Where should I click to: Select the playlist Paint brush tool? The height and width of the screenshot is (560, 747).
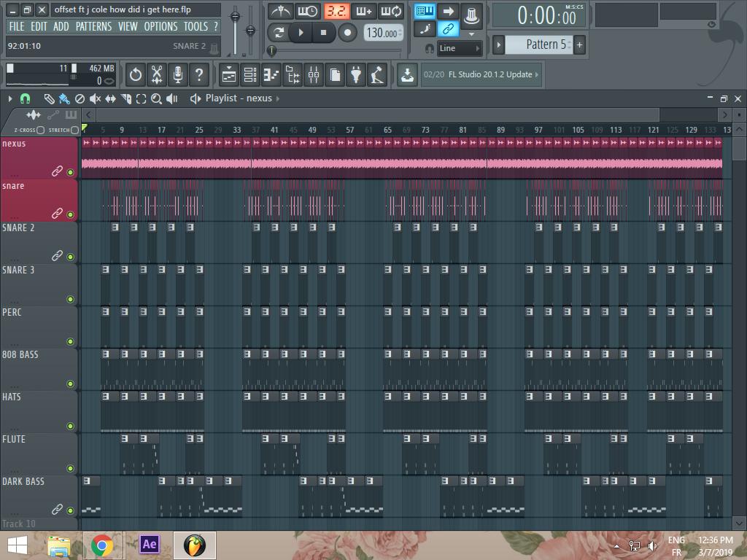(64, 98)
